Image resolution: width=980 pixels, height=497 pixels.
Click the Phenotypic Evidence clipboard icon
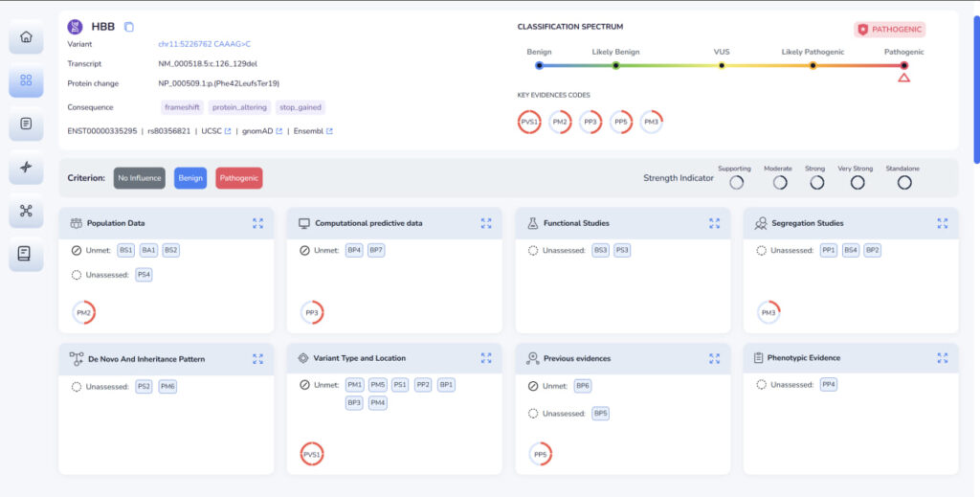(x=758, y=357)
